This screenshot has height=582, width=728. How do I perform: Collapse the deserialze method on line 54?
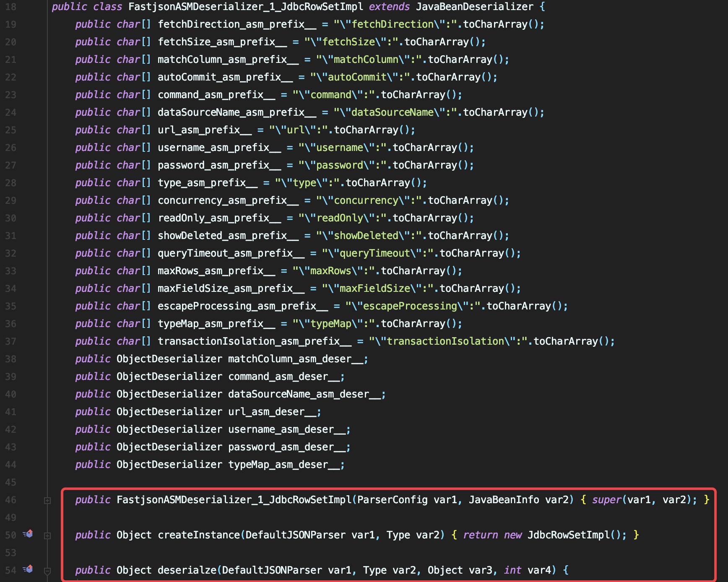pyautogui.click(x=47, y=571)
